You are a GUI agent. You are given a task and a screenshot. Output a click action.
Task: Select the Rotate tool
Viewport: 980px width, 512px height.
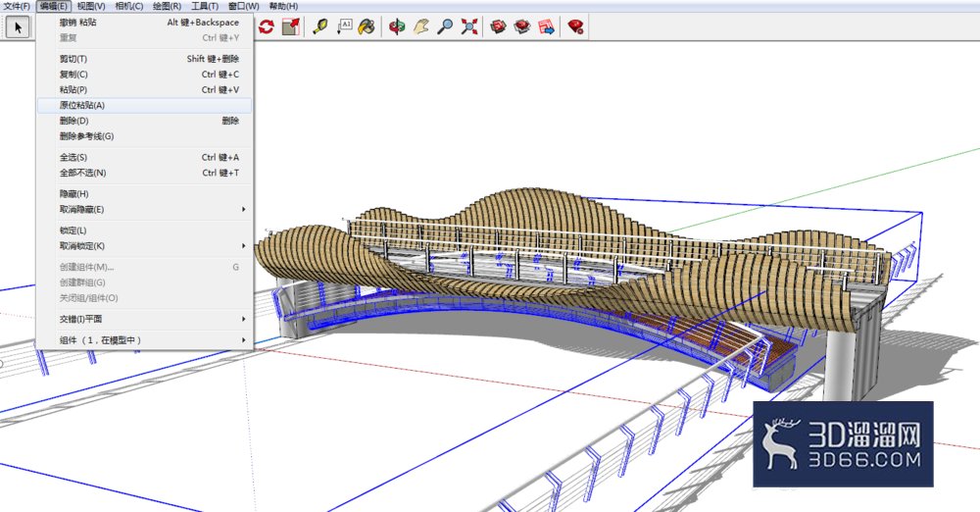[x=267, y=26]
